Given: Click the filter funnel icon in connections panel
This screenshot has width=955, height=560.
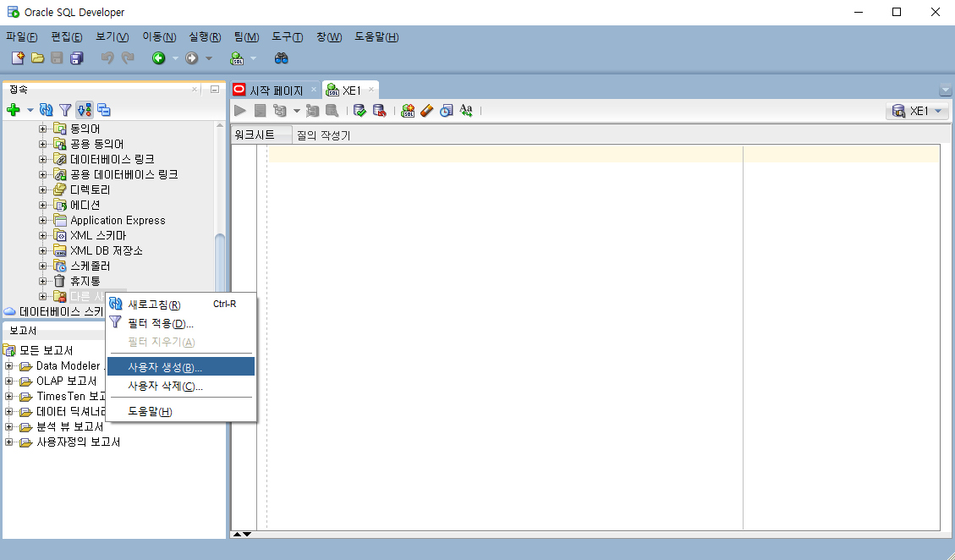Looking at the screenshot, I should (x=64, y=110).
